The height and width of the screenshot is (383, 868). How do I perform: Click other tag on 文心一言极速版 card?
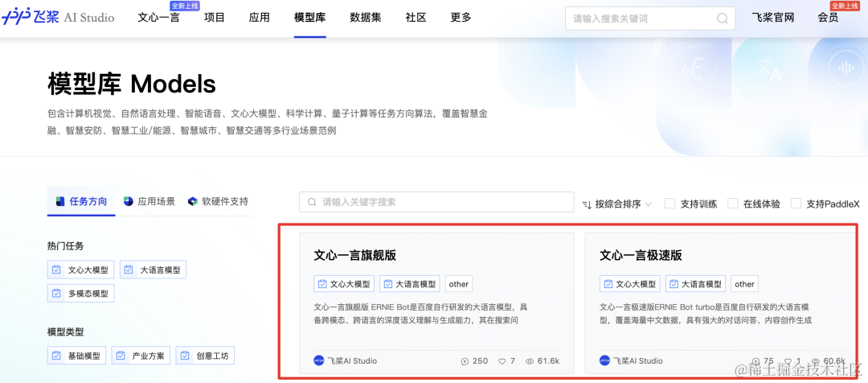744,284
